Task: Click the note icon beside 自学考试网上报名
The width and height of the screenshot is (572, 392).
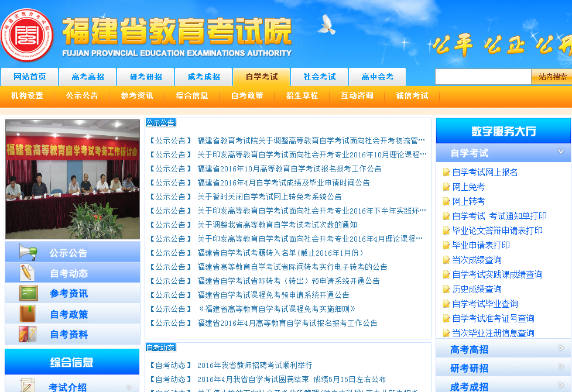Action: coord(446,172)
